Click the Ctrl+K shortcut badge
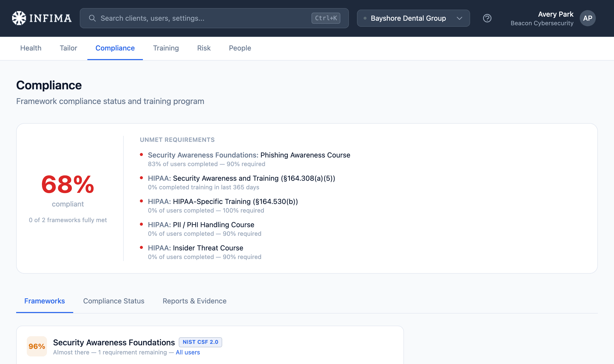The image size is (614, 364). pos(326,18)
